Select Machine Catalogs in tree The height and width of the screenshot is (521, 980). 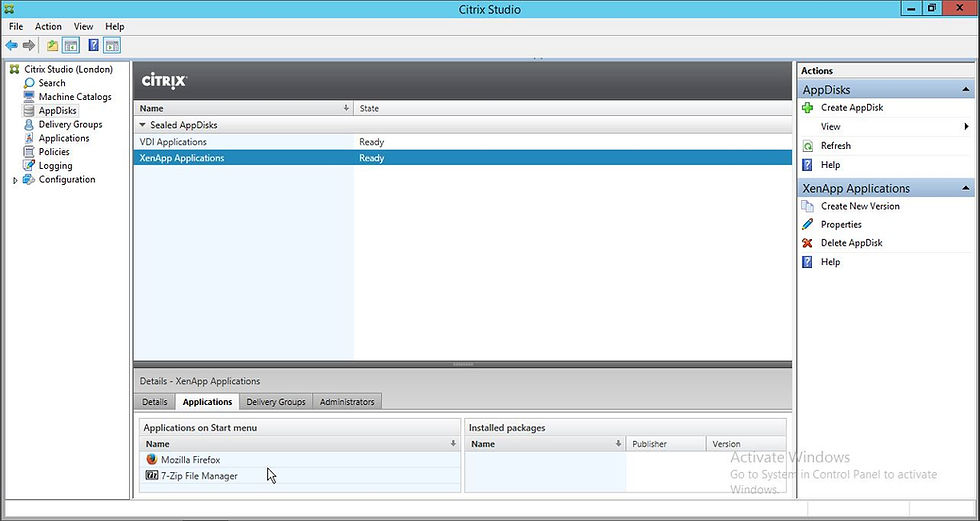pos(75,97)
